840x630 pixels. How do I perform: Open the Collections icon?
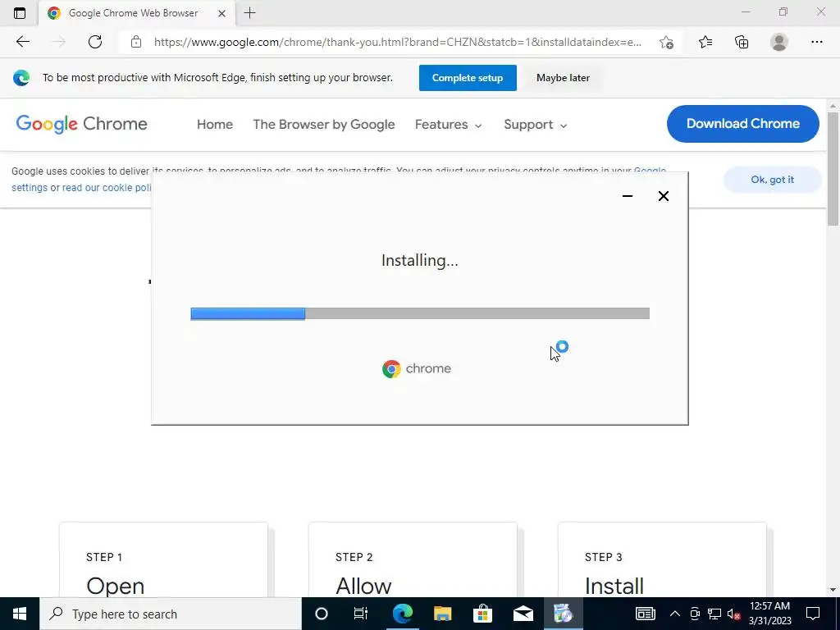pos(742,42)
